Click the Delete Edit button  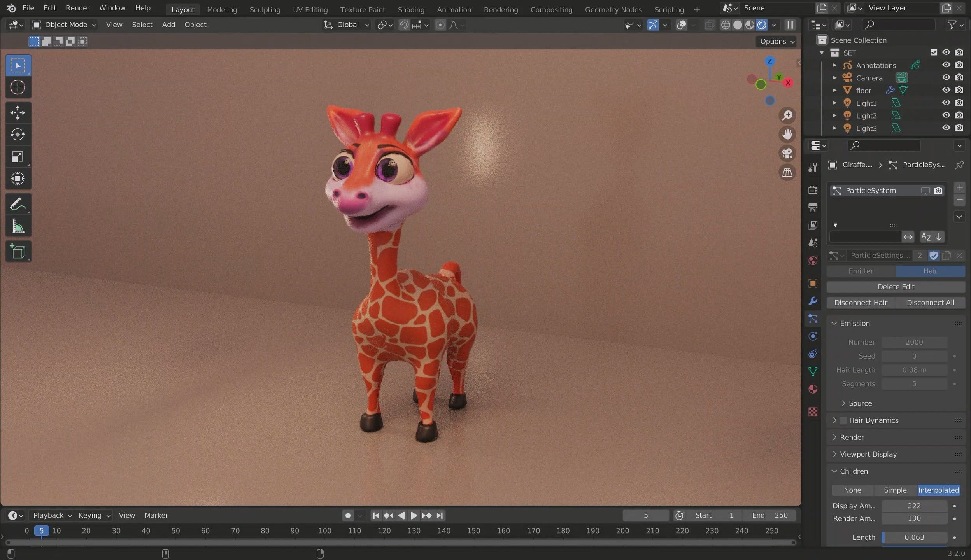[x=896, y=287]
